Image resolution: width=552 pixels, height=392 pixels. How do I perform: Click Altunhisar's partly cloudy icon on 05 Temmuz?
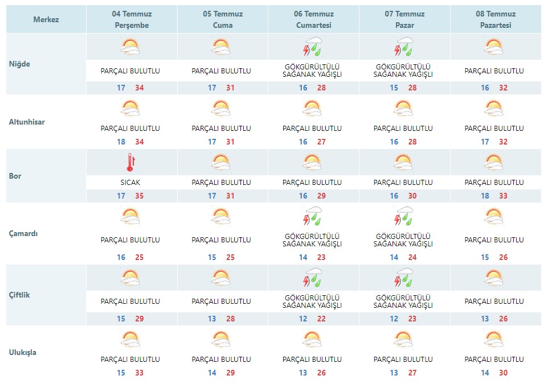click(221, 108)
